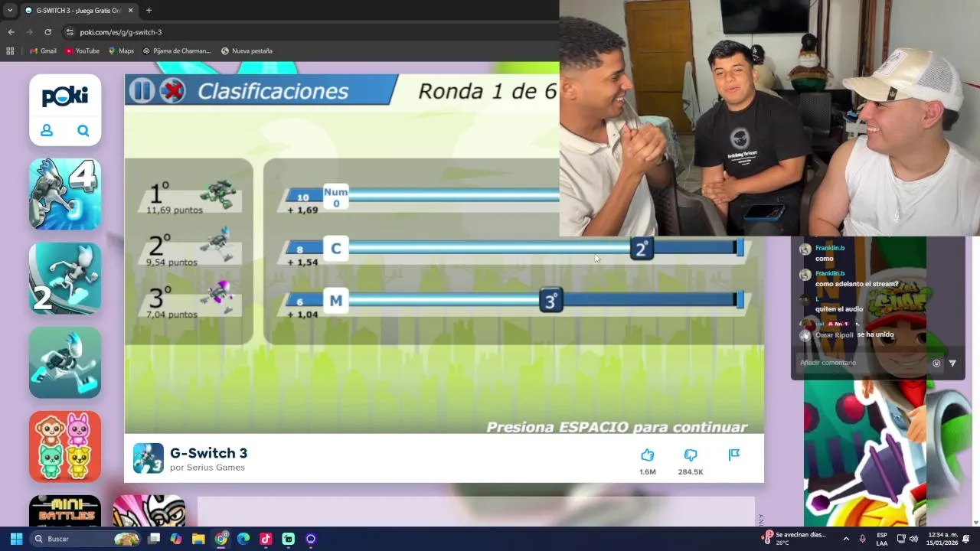The image size is (980, 551).
Task: Open the Poki home logo
Action: tap(65, 96)
